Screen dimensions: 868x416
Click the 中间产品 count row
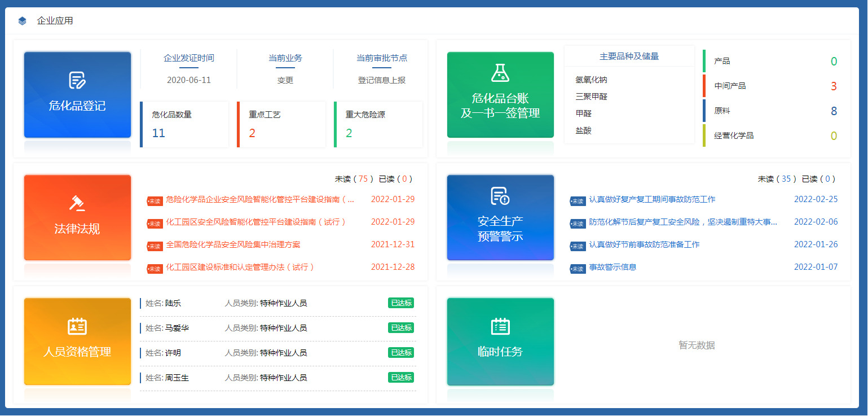771,86
